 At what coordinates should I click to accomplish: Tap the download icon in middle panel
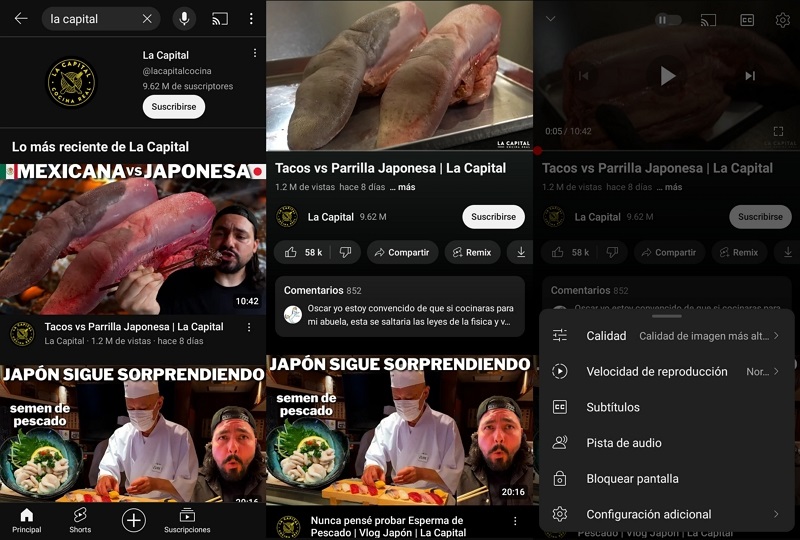pos(521,252)
